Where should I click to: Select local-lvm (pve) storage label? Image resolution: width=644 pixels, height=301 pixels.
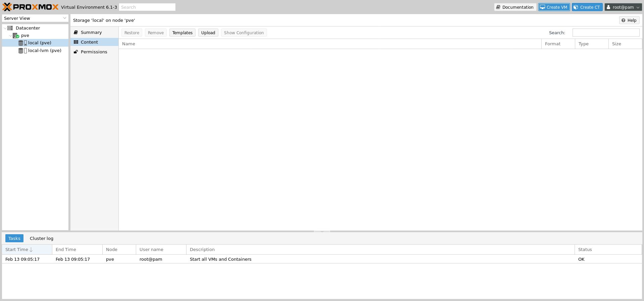pos(45,51)
